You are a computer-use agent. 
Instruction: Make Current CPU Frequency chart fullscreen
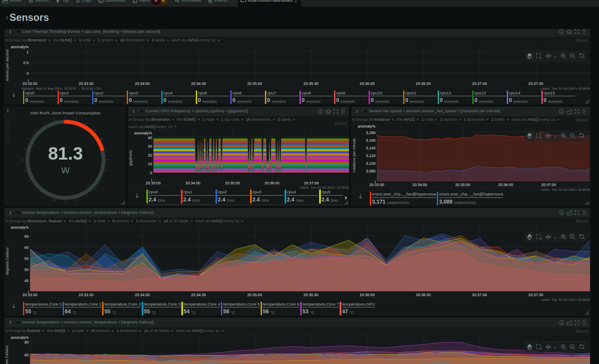click(x=336, y=111)
